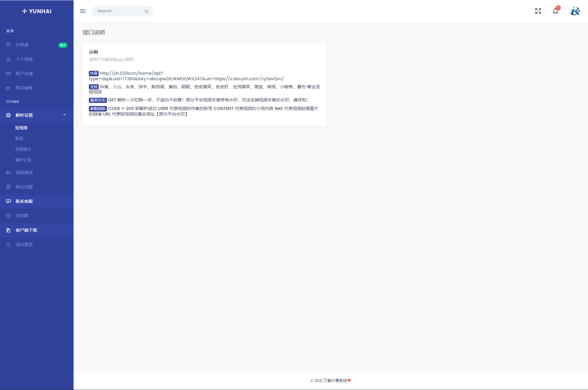Click the 购买套餐 shopping cart icon
This screenshot has width=588, height=390.
coord(8,88)
